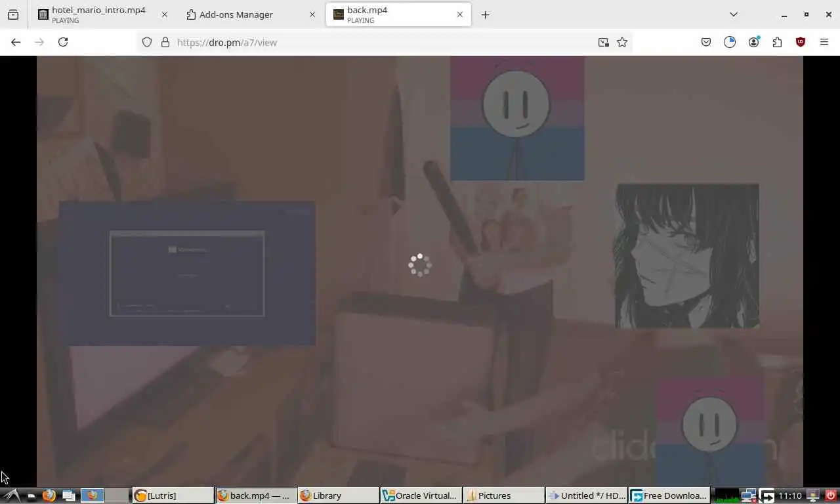Open a new tab
The image size is (840, 504).
tap(485, 14)
